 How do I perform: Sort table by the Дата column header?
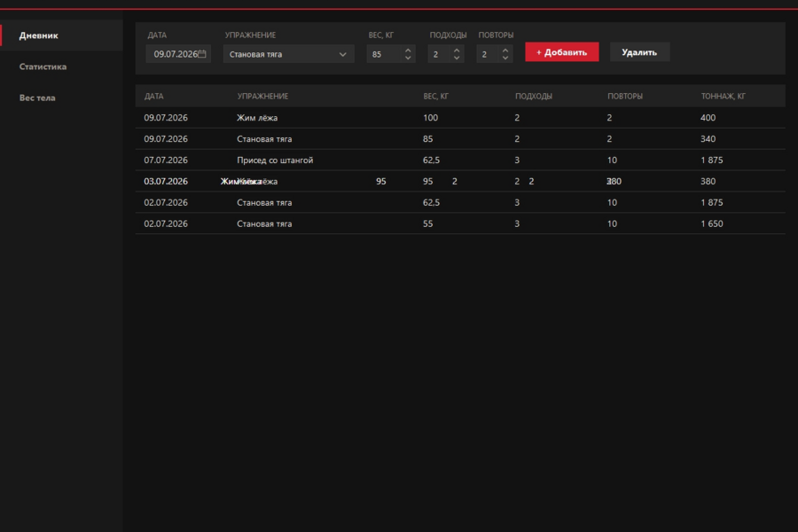[153, 97]
